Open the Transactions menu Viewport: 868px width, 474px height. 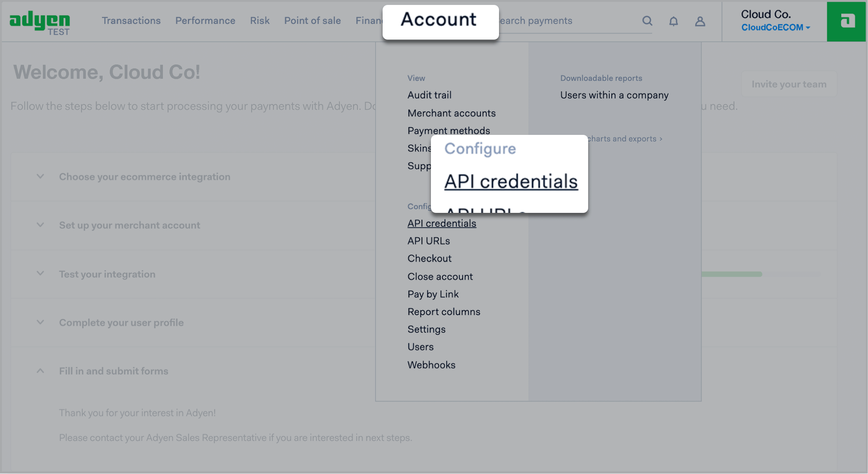click(131, 21)
